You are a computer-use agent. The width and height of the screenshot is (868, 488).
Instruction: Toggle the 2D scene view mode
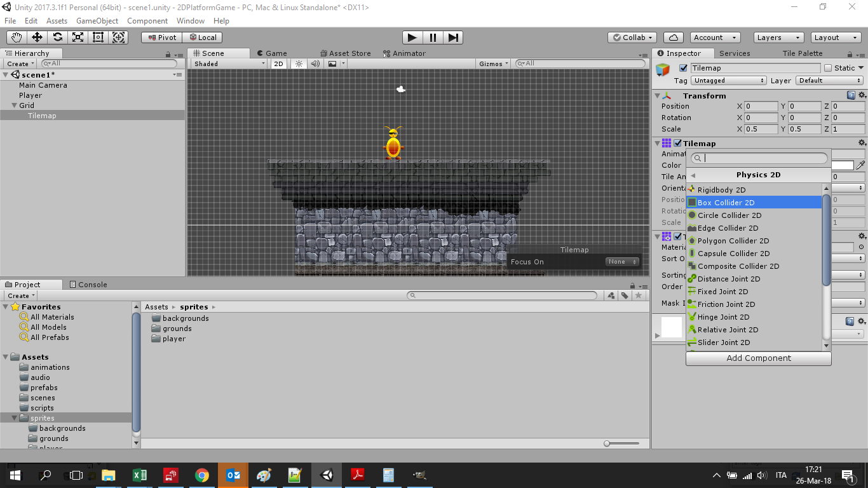tap(278, 64)
